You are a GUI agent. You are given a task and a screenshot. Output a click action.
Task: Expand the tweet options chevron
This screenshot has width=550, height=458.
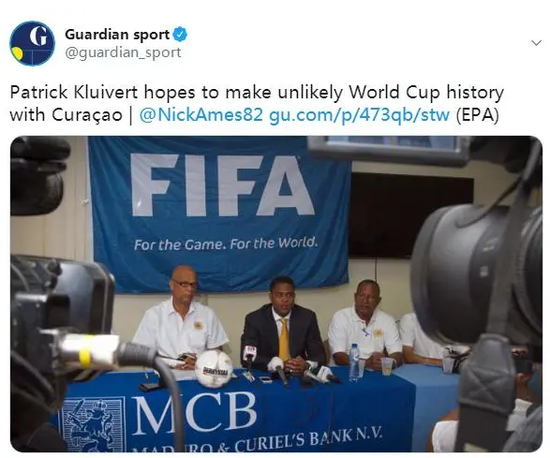tap(536, 43)
